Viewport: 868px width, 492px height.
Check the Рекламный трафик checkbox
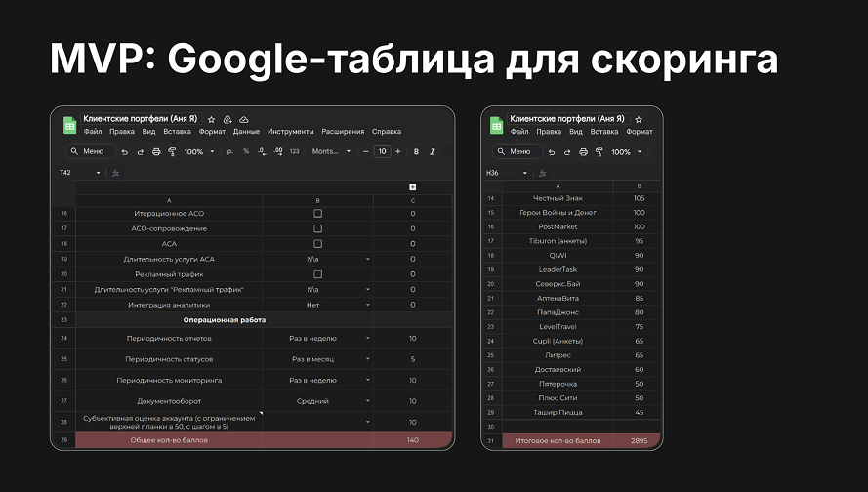[317, 274]
